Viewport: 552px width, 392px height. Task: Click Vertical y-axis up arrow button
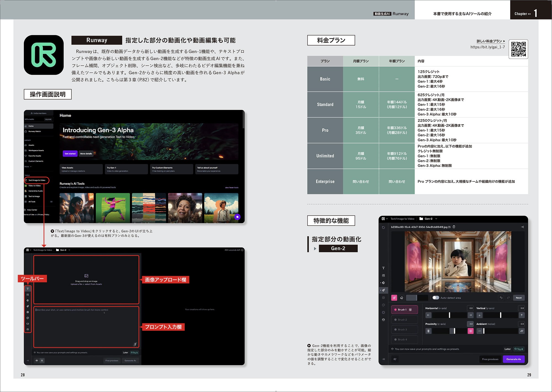pos(521,315)
